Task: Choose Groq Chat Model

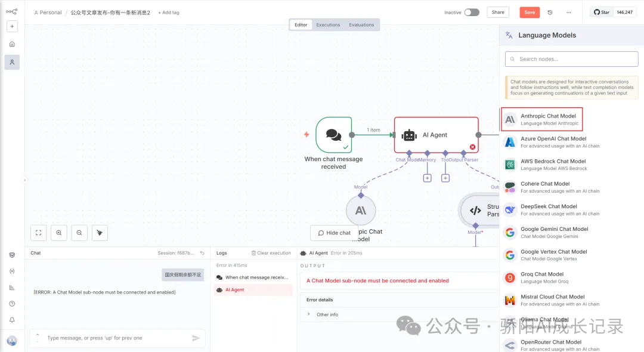Action: [571, 277]
